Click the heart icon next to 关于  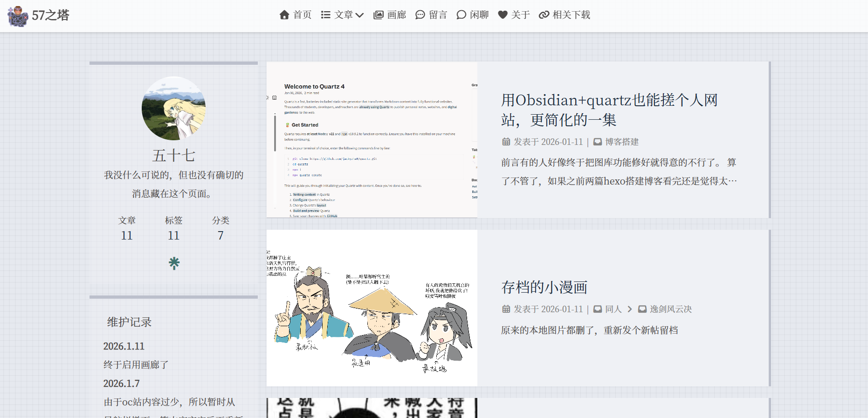coord(503,15)
